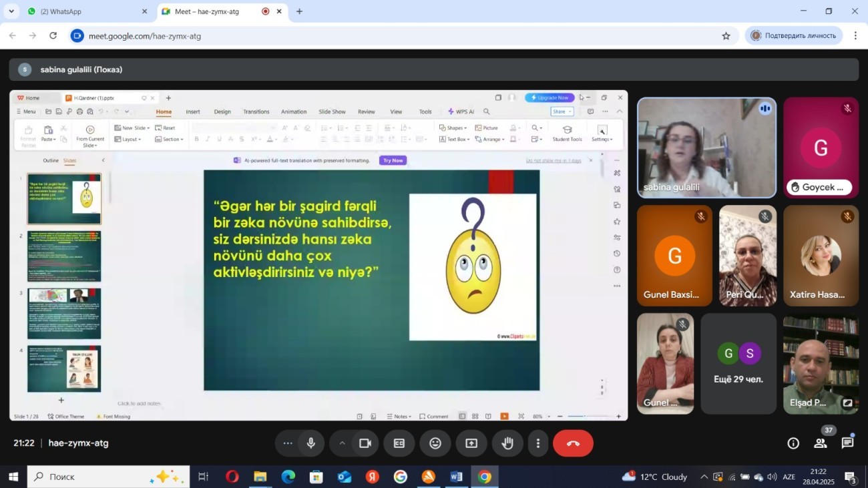Click the Подтвердить личность button
This screenshot has width=868, height=488.
click(x=793, y=36)
